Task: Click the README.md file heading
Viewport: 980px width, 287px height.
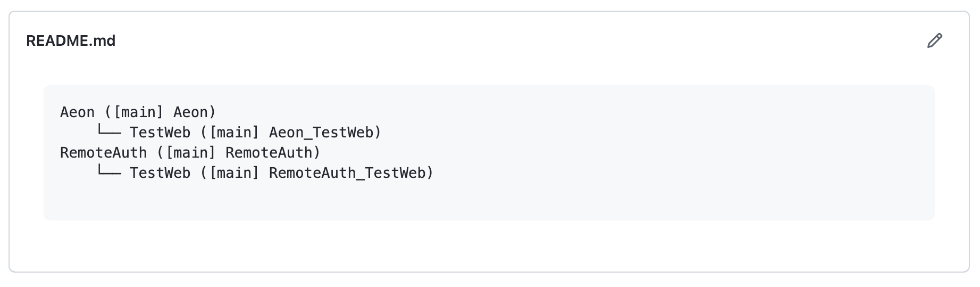Action: tap(71, 41)
